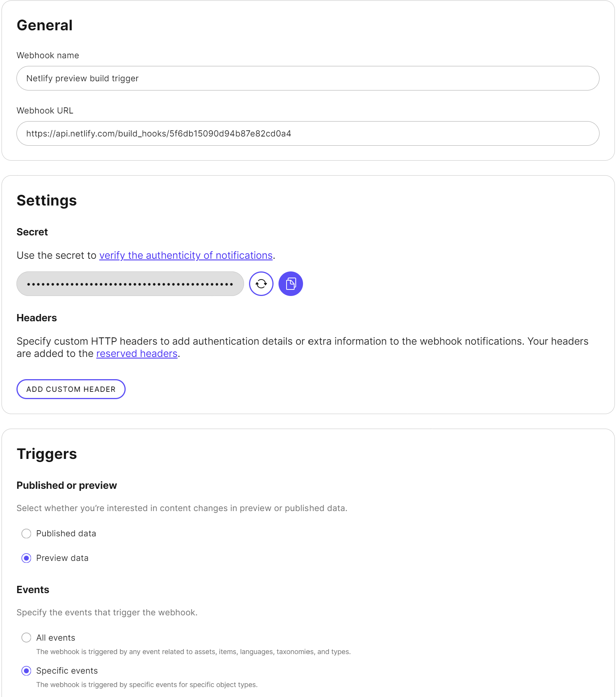Image resolution: width=616 pixels, height=697 pixels.
Task: Click the General section heading
Action: (44, 25)
